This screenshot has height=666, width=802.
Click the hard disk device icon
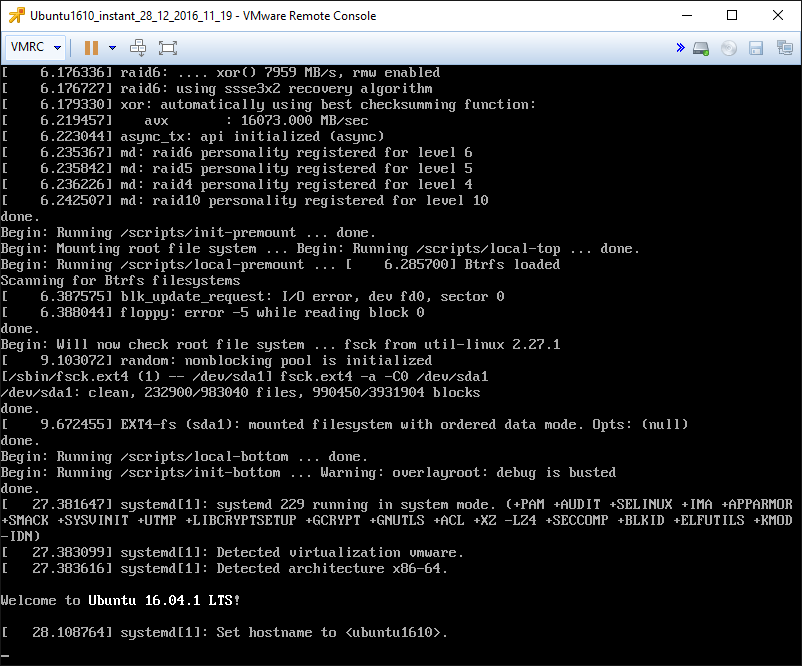pos(701,49)
